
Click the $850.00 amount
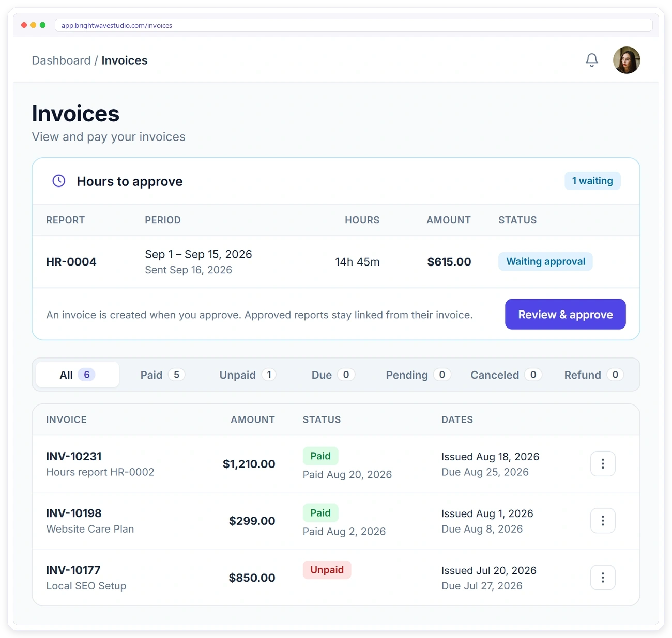[x=252, y=578]
